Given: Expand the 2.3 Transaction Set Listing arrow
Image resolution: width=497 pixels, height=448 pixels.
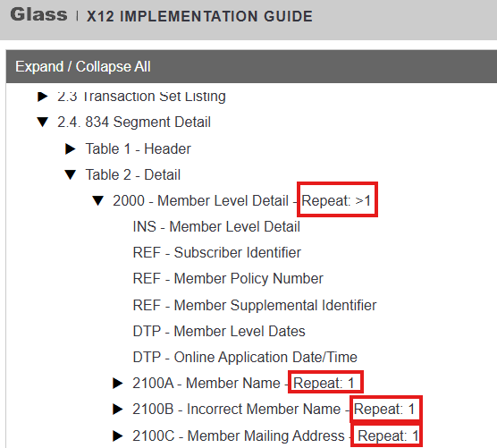Looking at the screenshot, I should (43, 97).
